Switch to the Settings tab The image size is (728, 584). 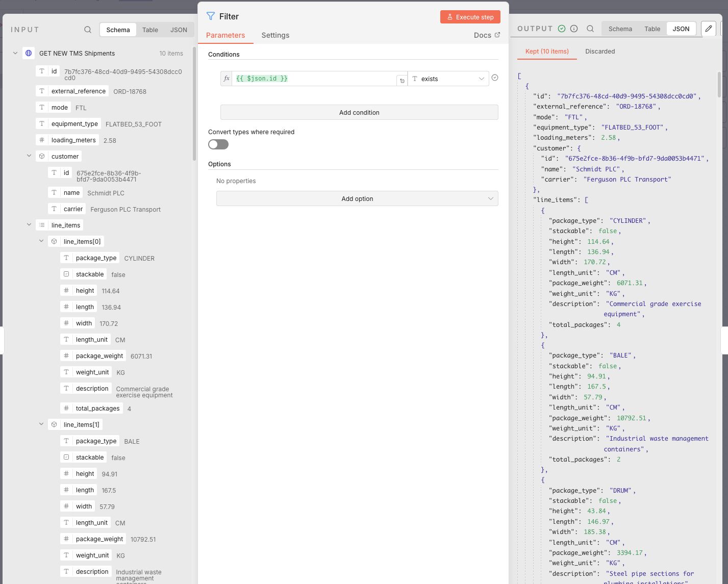(275, 35)
